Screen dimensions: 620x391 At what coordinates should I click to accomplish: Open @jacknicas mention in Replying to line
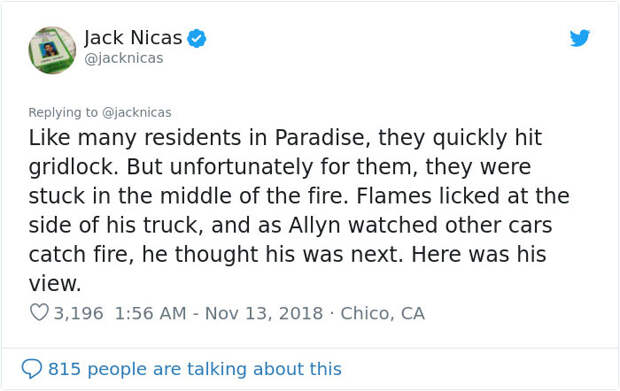click(137, 113)
